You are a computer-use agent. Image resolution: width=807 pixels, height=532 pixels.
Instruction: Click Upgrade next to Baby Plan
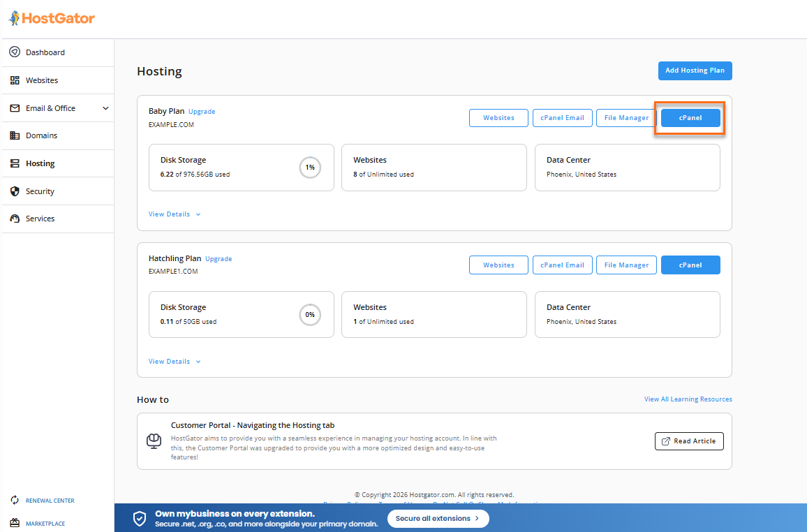click(202, 112)
